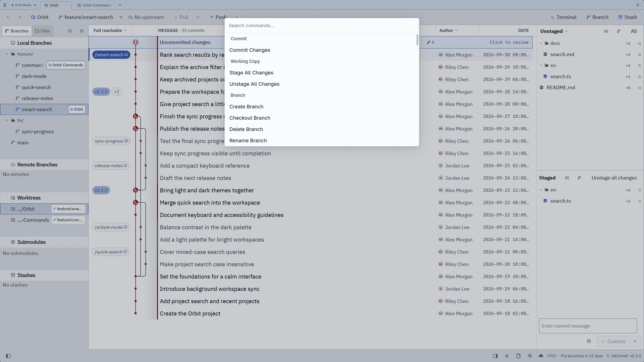
Task: Switch to the Files sidebar tab
Action: 42,31
